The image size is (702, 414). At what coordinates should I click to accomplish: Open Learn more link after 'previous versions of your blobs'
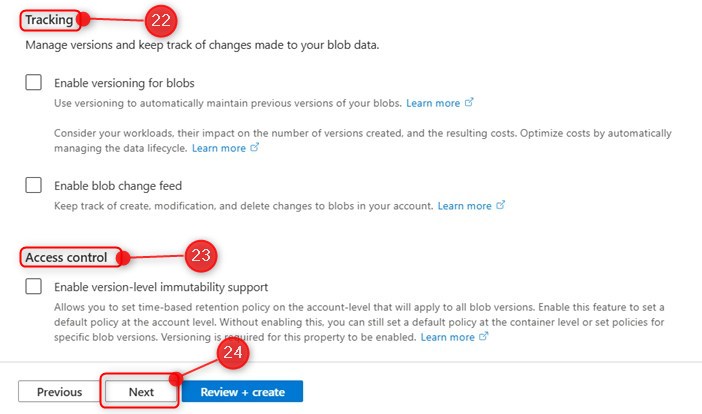click(x=433, y=103)
